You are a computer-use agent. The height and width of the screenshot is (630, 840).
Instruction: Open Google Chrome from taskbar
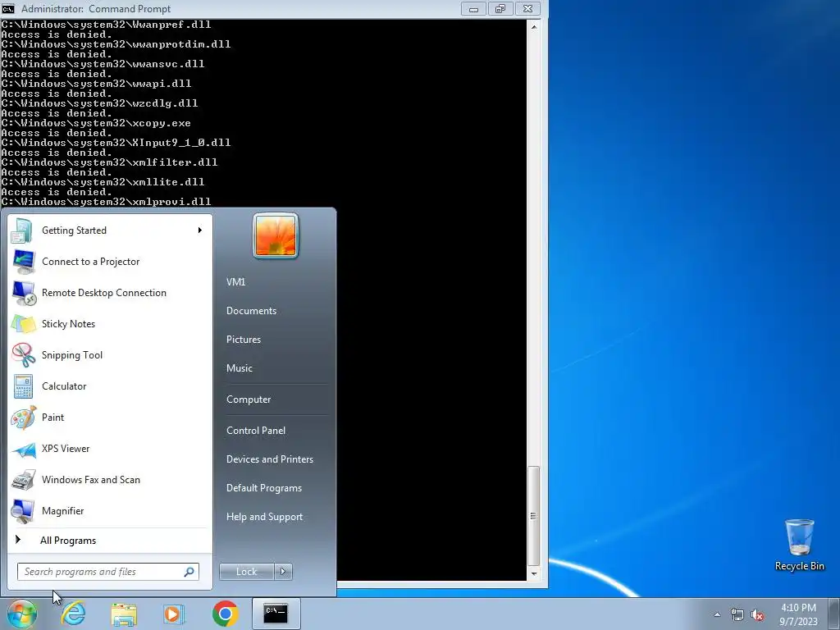click(x=225, y=614)
